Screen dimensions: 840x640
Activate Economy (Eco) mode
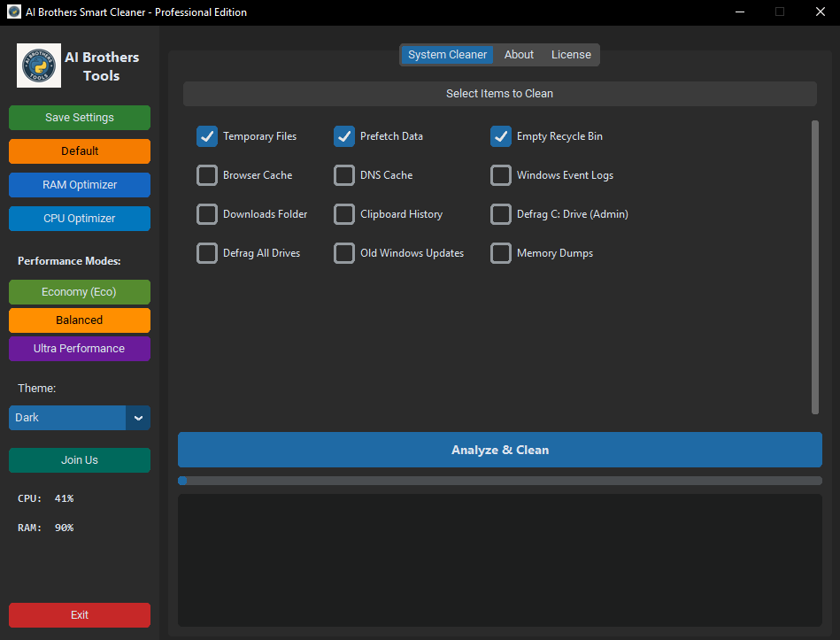(80, 292)
